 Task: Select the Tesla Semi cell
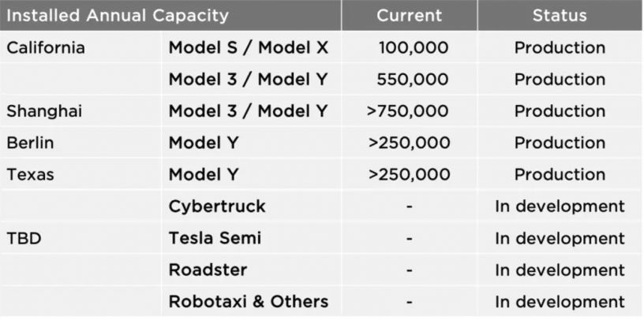click(215, 238)
